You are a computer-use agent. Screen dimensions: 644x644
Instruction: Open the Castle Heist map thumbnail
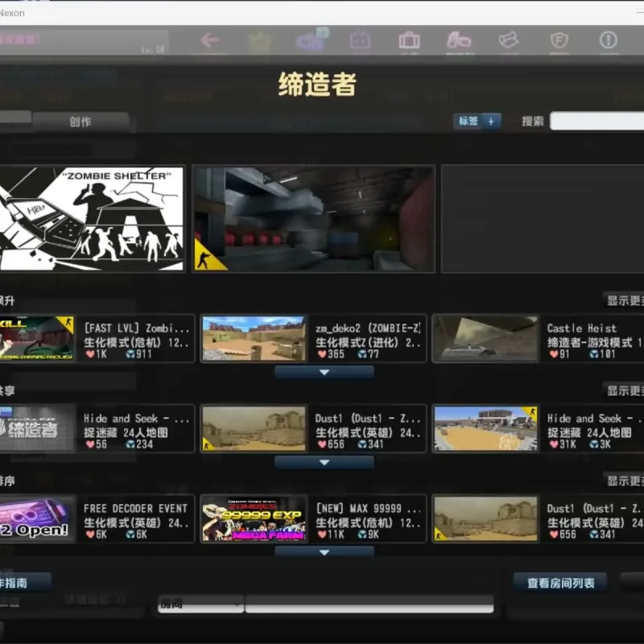tap(486, 338)
